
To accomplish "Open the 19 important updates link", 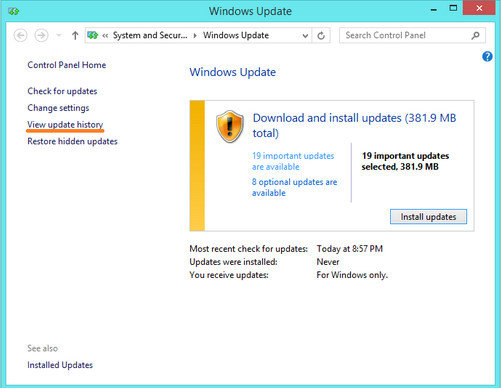I will (293, 161).
